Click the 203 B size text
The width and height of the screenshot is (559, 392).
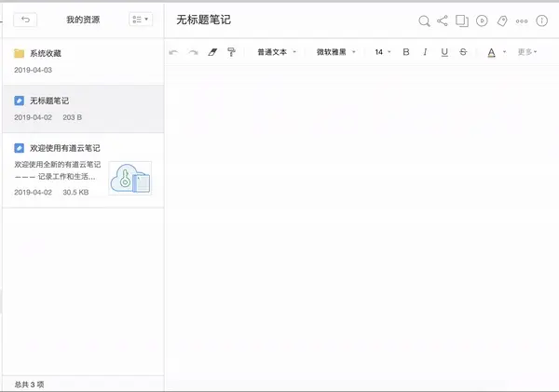(73, 117)
